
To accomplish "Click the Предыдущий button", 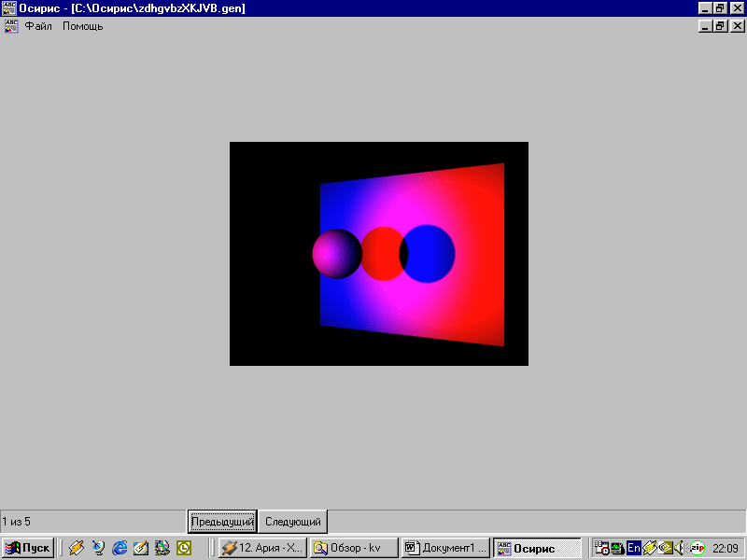I will pyautogui.click(x=222, y=522).
